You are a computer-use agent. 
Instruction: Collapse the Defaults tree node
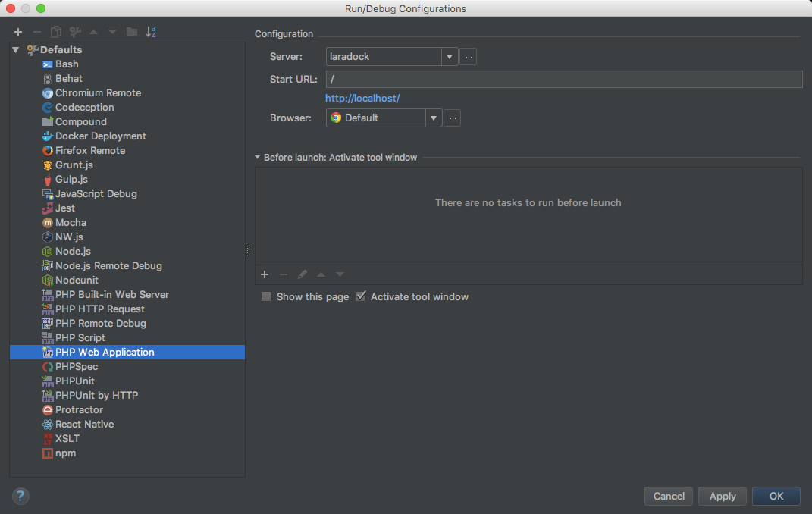16,50
